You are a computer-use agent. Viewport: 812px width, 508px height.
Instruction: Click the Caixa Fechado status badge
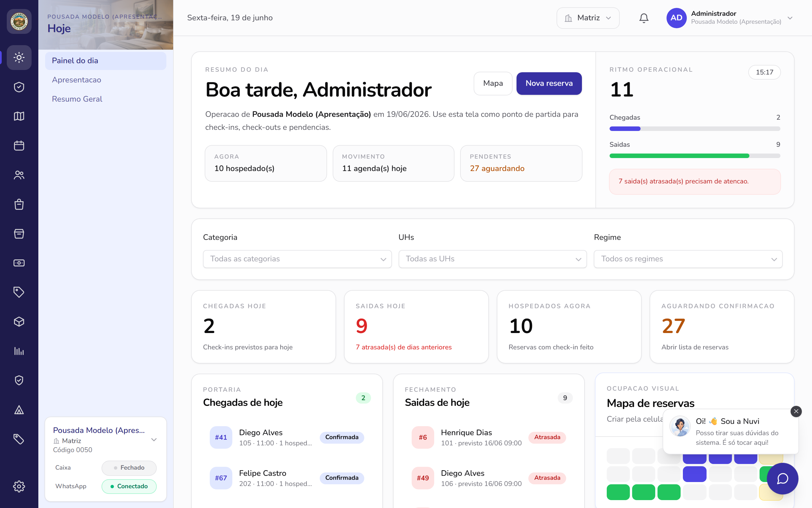pyautogui.click(x=129, y=468)
